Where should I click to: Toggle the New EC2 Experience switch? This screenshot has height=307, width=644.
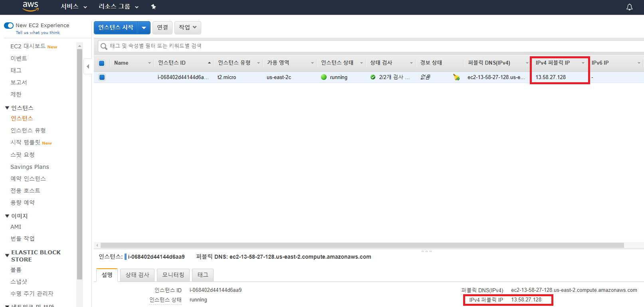click(9, 25)
